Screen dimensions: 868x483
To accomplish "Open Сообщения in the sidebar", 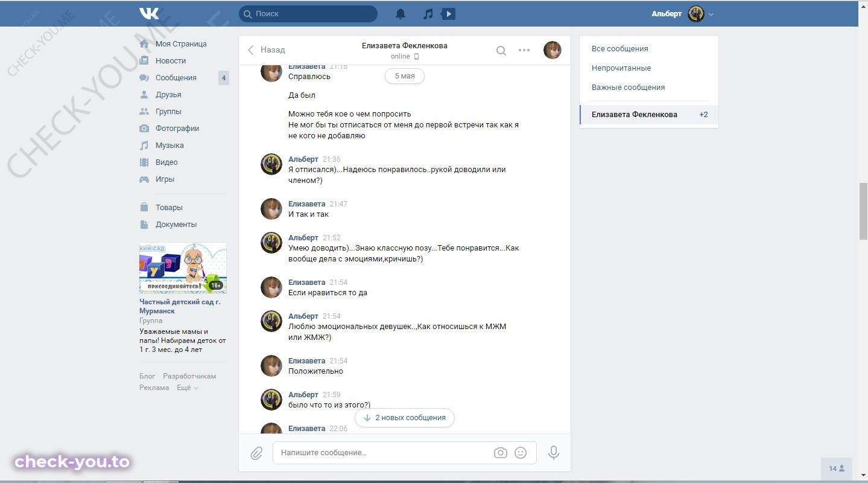I will [176, 78].
